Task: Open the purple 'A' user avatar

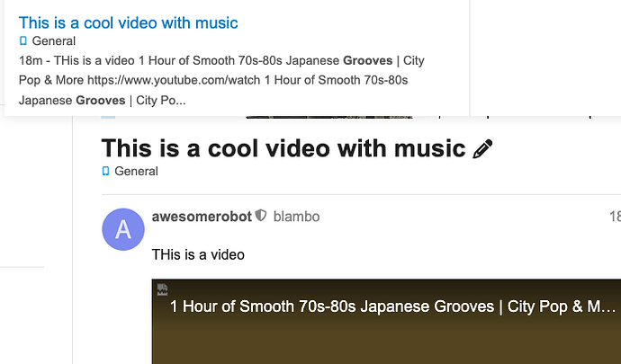Action: 123,229
